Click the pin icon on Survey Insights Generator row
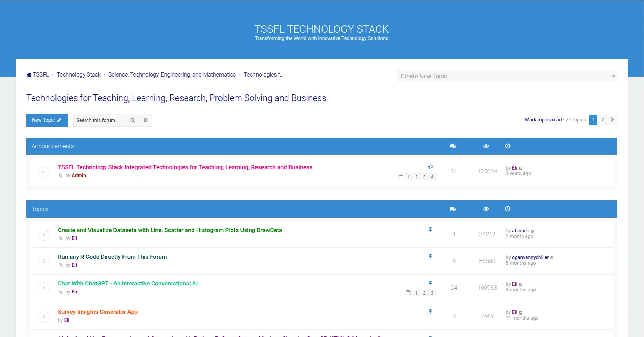644x337 pixels. (430, 311)
